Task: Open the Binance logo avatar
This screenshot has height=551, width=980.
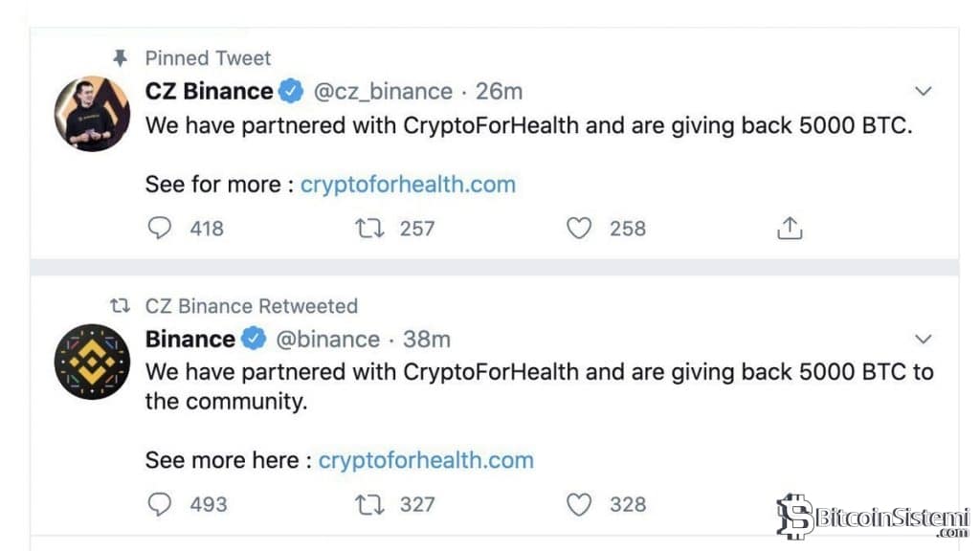Action: (x=92, y=361)
